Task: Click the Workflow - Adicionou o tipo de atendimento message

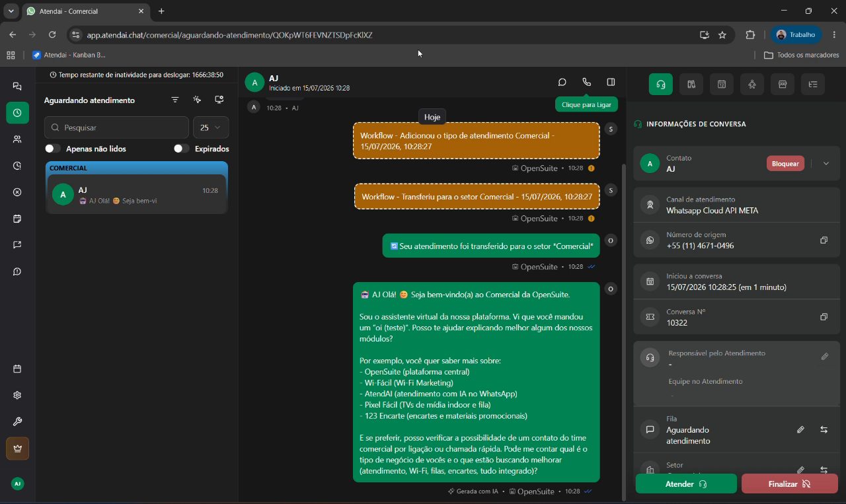Action: pyautogui.click(x=477, y=141)
